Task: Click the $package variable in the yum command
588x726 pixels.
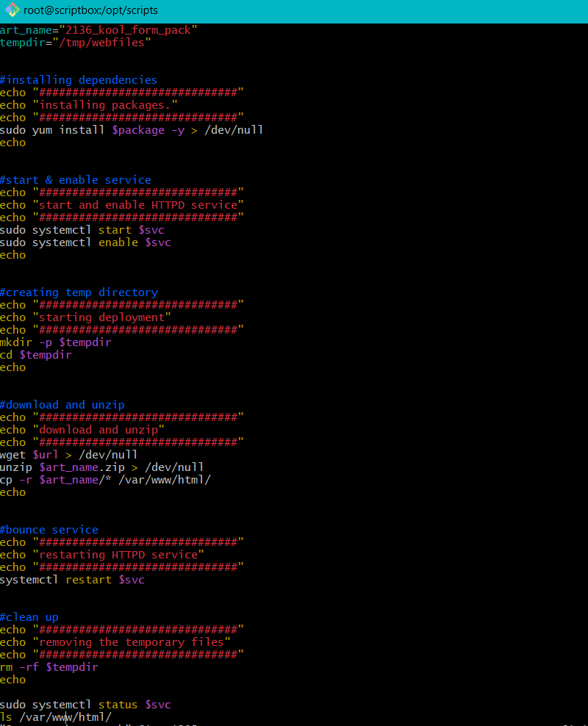Action: click(x=138, y=129)
